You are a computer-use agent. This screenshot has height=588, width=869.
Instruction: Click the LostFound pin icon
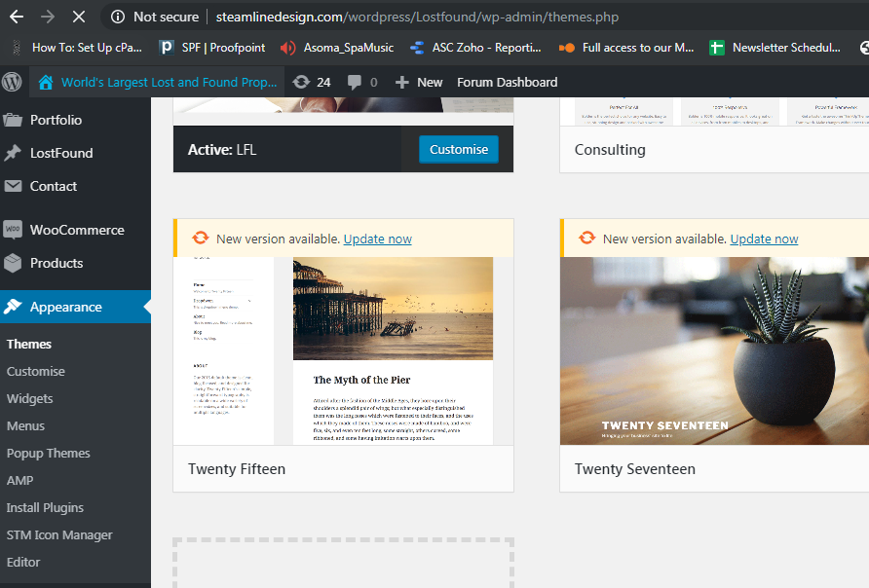pyautogui.click(x=13, y=153)
